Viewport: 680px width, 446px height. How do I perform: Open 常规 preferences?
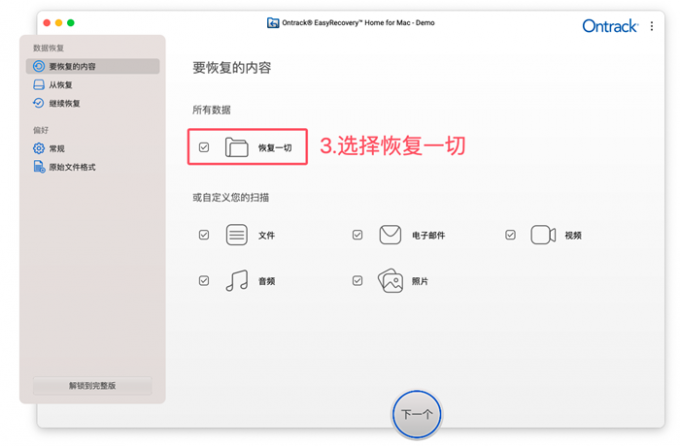[92, 148]
